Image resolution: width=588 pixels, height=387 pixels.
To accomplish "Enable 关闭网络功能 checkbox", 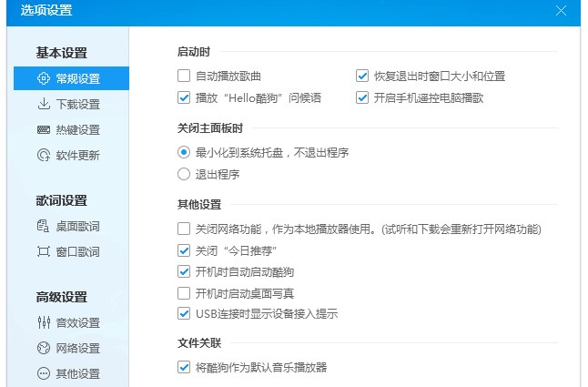I will 184,229.
